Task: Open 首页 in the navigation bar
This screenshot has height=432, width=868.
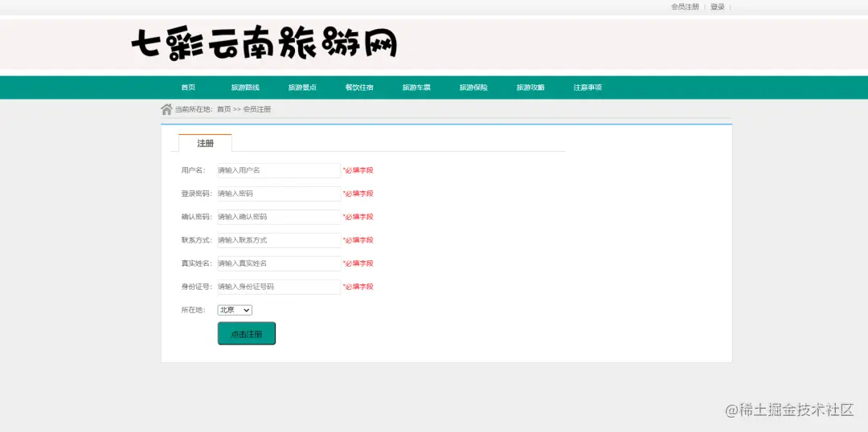Action: (x=188, y=88)
